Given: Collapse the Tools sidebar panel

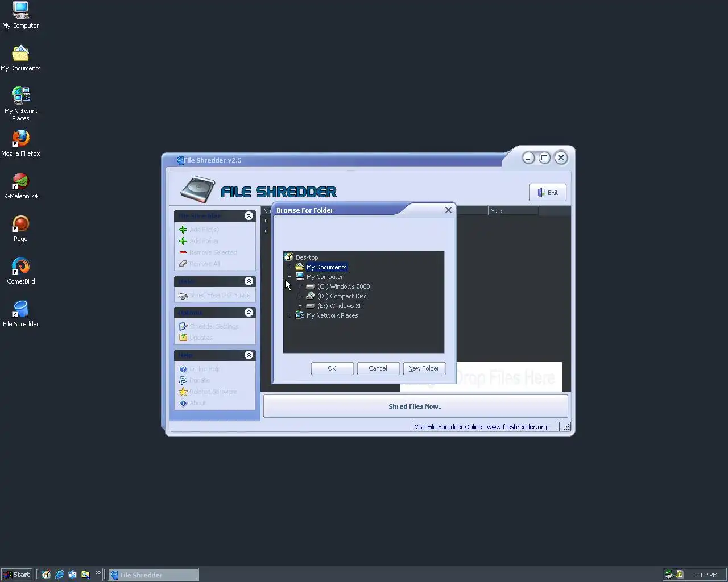Looking at the screenshot, I should point(249,281).
